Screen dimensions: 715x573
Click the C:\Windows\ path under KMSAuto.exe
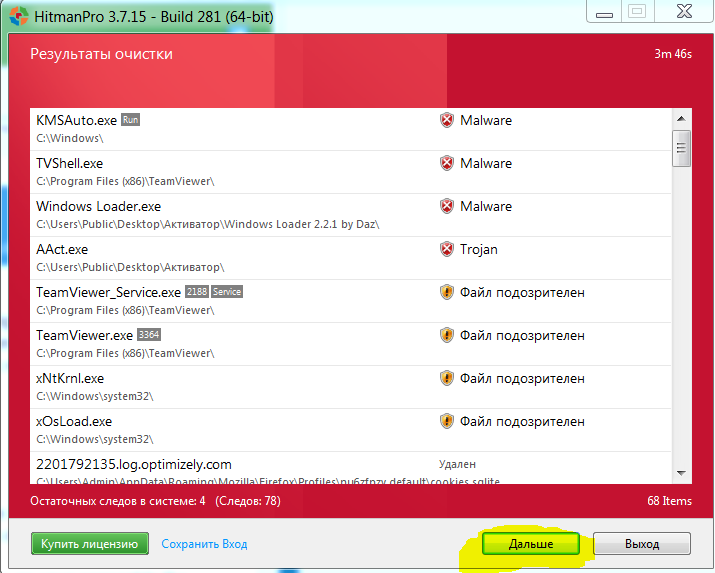tap(70, 138)
